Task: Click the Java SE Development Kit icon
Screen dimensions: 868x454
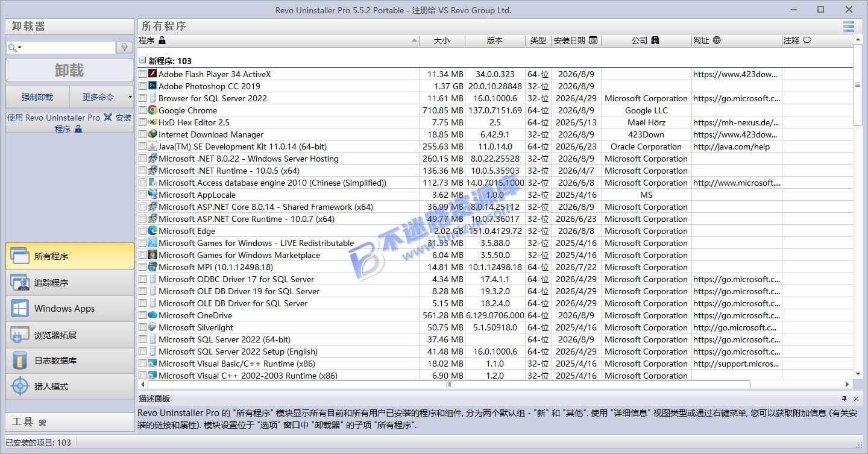Action: (x=153, y=147)
